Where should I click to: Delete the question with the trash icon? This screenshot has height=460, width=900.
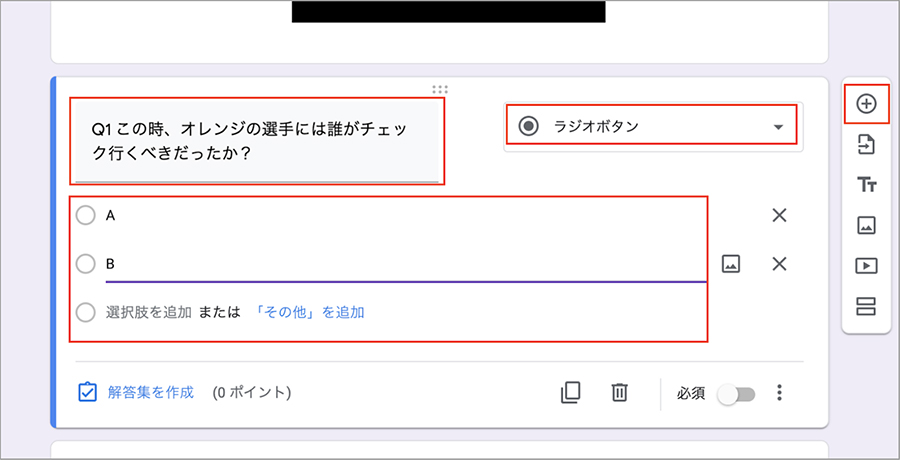coord(619,393)
